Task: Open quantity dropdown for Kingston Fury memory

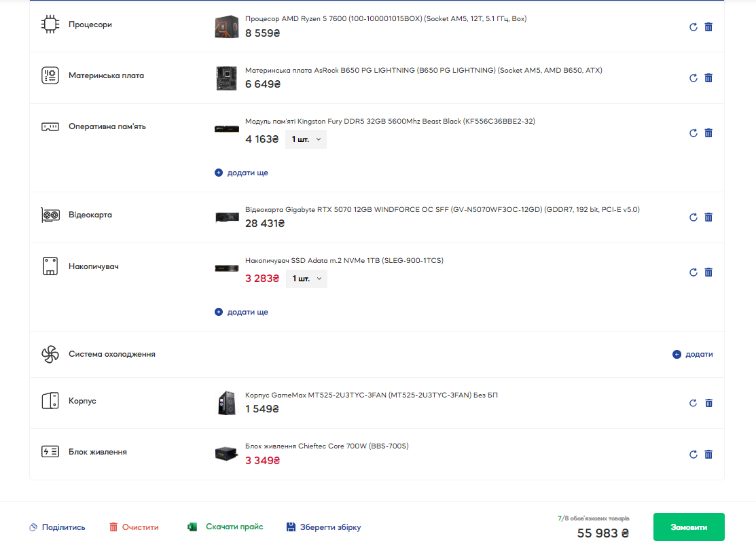Action: (306, 139)
